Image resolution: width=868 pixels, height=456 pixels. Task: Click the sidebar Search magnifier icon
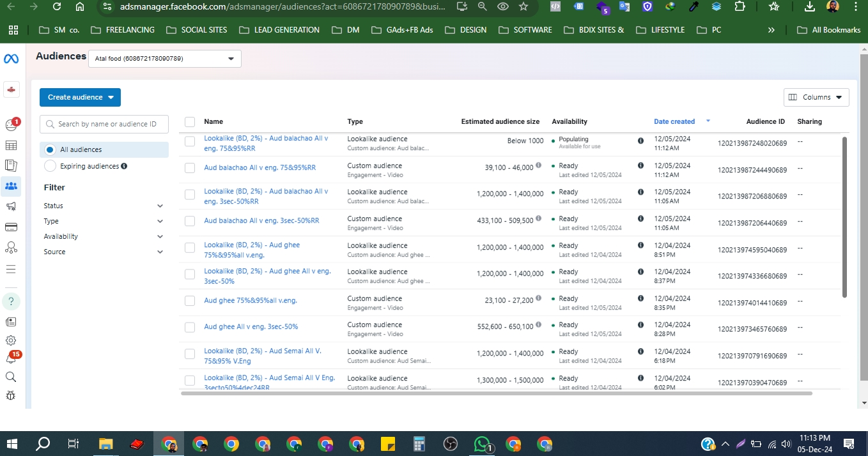[x=11, y=377]
